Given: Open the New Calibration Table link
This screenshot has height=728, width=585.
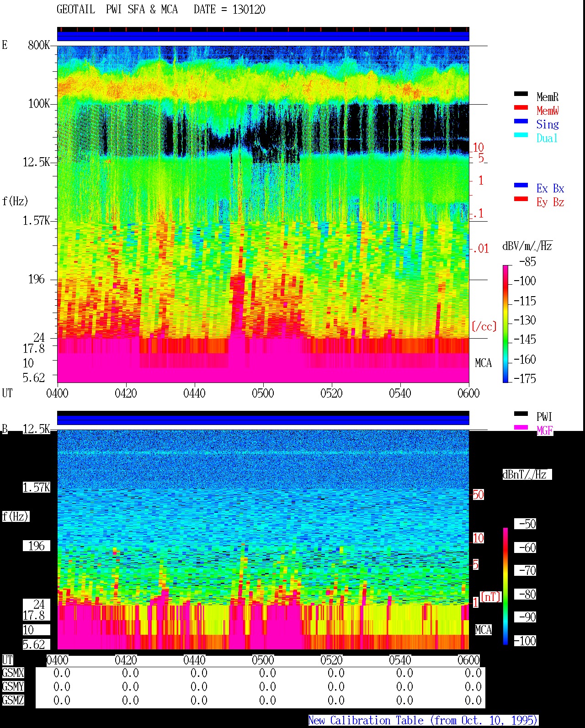Looking at the screenshot, I should (423, 721).
